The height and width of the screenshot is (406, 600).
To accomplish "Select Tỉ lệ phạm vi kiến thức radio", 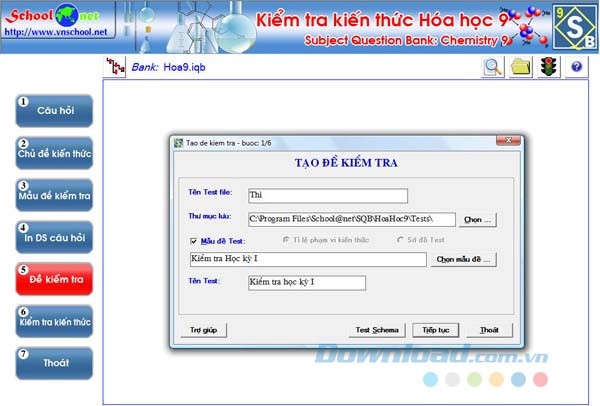I will (x=286, y=240).
